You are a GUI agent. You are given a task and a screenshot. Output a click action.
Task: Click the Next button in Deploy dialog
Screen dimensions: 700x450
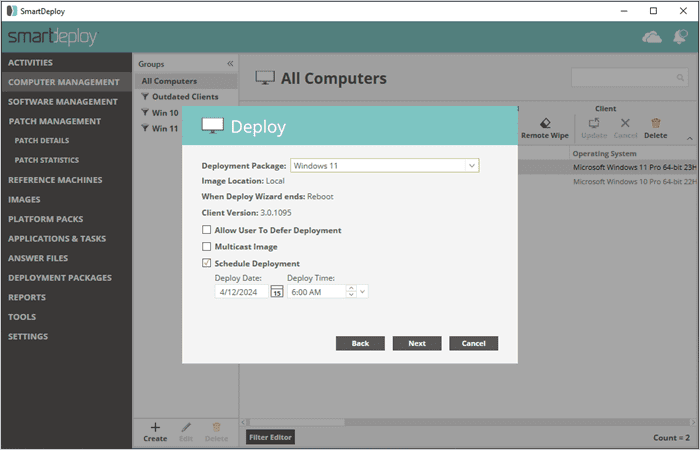417,343
